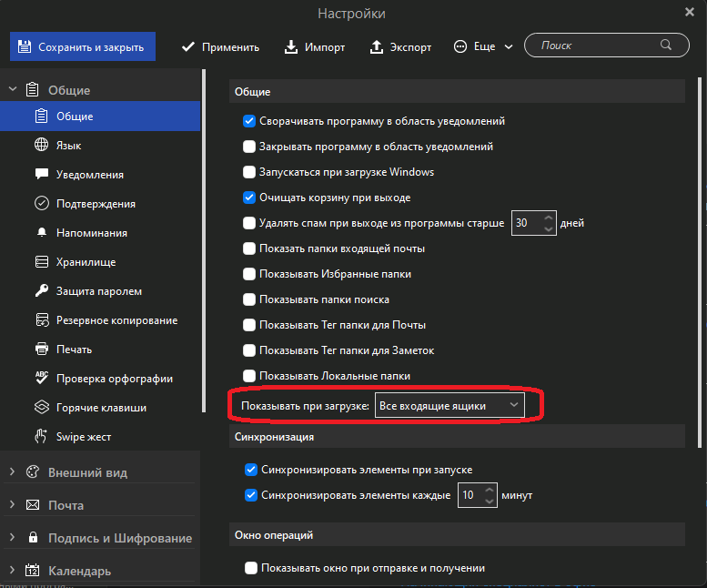Screen dimensions: 707x588
Task: Collapse the Общие group chevron
Action: tap(13, 89)
